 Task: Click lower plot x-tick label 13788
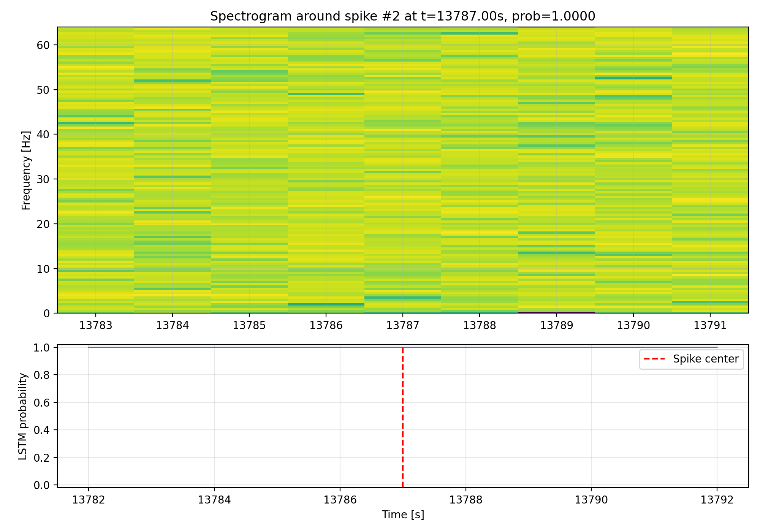pyautogui.click(x=465, y=500)
